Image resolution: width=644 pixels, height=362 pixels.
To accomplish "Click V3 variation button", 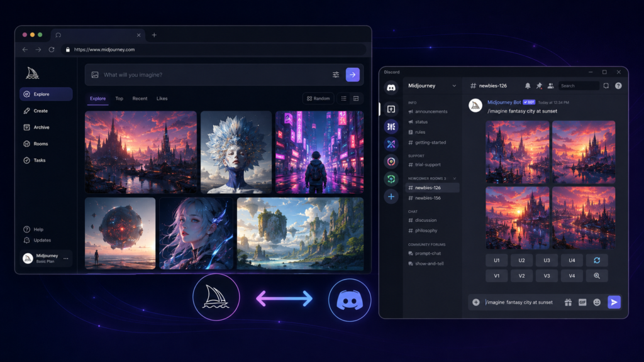I will tap(547, 276).
